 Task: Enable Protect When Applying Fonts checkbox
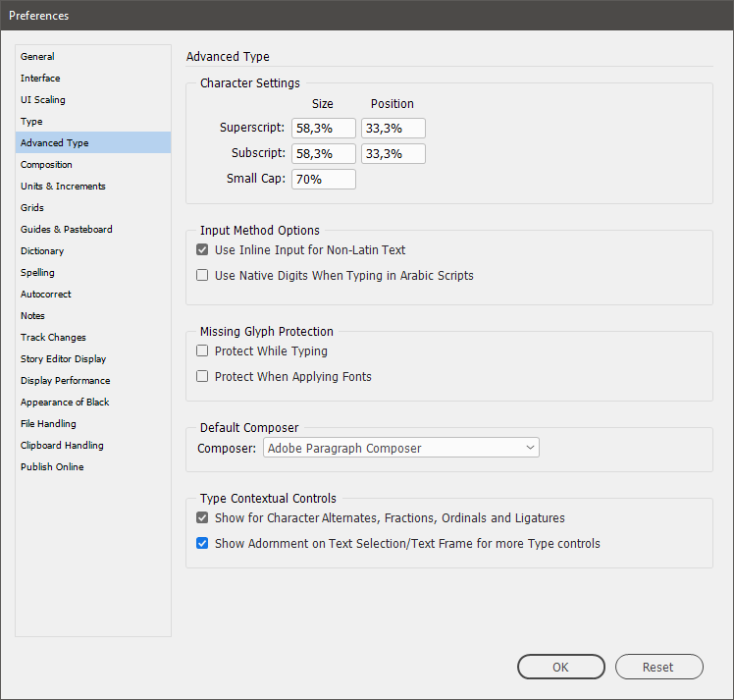[x=203, y=377]
